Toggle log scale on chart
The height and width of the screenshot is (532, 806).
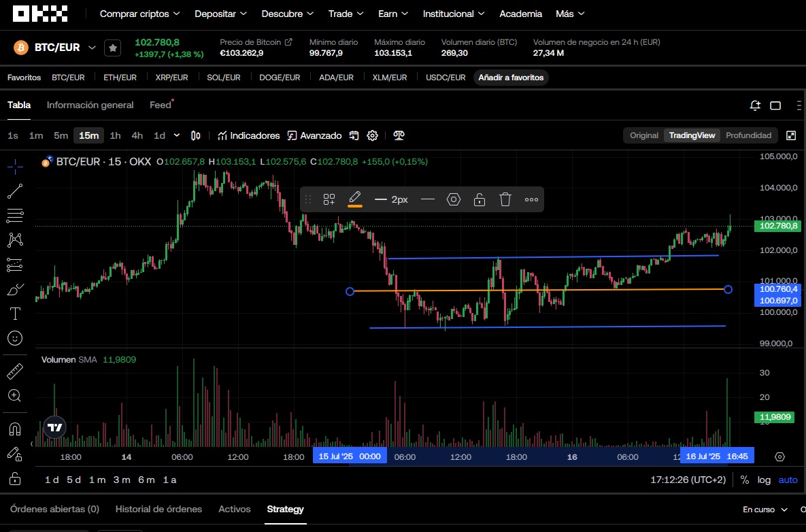764,480
